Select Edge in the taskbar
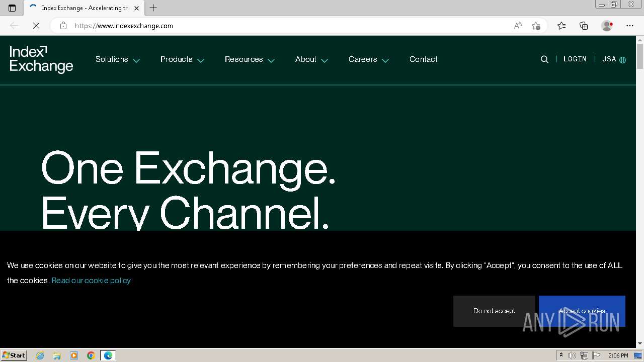Viewport: 644px width, 362px height. pos(108,355)
